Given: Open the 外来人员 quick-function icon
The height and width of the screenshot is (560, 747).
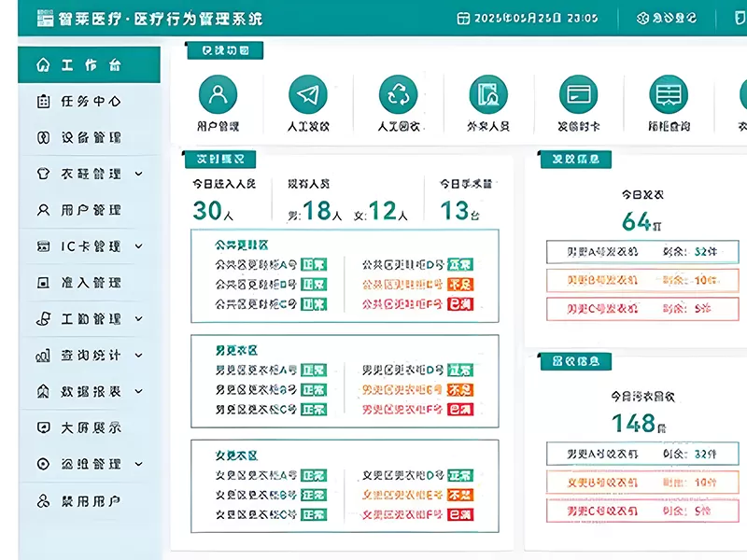Looking at the screenshot, I should [x=488, y=94].
